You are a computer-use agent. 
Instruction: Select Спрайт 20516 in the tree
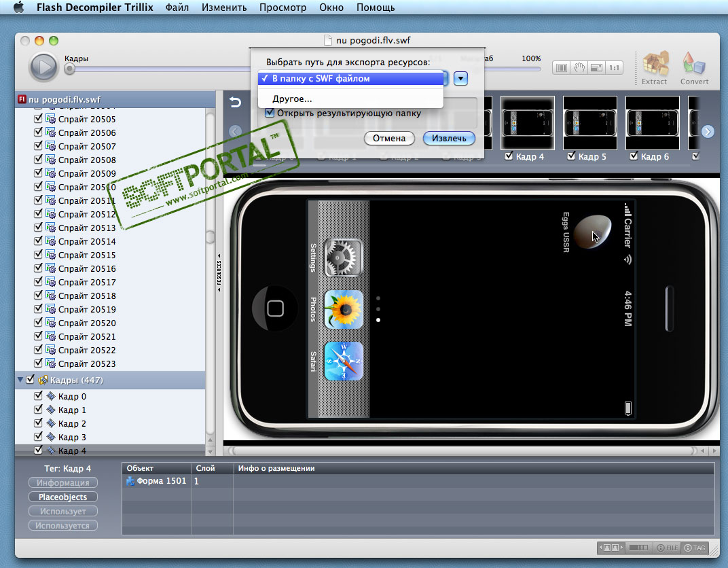[x=87, y=268]
